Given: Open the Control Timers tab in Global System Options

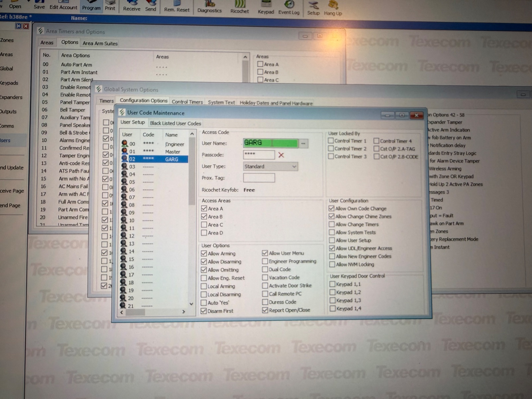Looking at the screenshot, I should click(187, 102).
